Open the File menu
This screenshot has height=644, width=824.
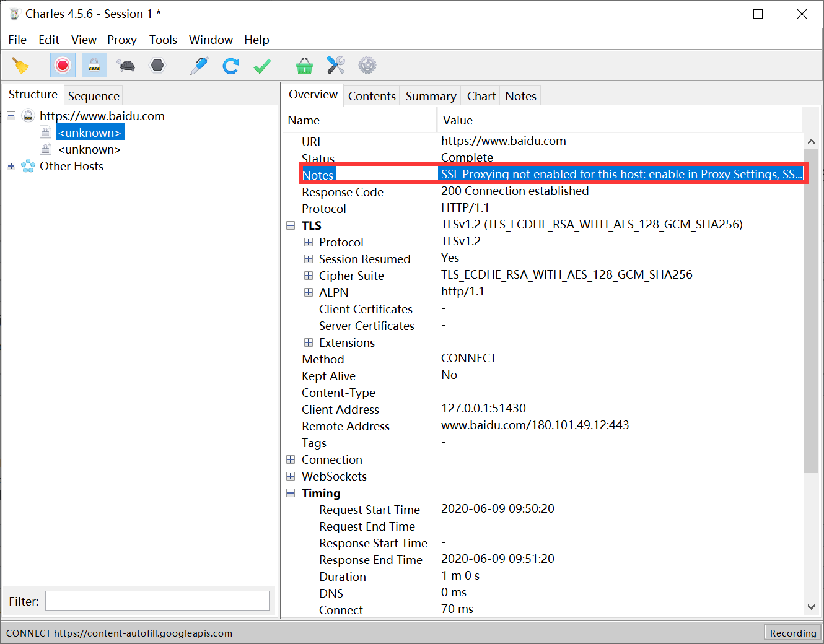[x=17, y=40]
